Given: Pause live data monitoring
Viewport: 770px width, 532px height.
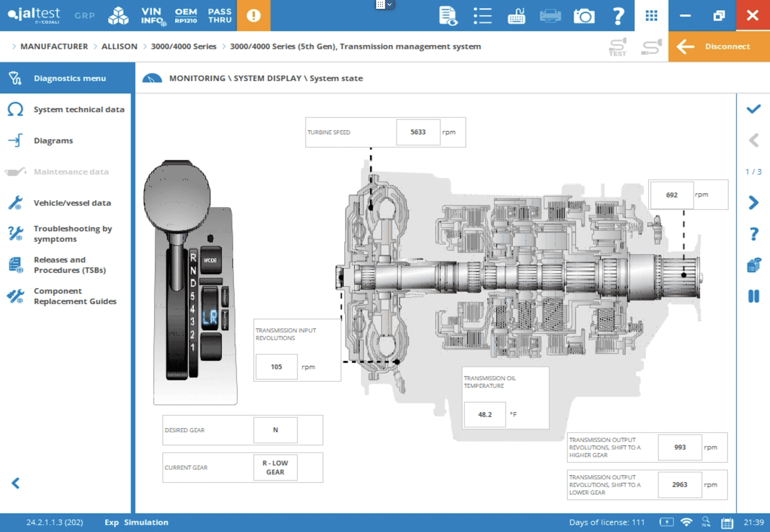Looking at the screenshot, I should (x=753, y=296).
